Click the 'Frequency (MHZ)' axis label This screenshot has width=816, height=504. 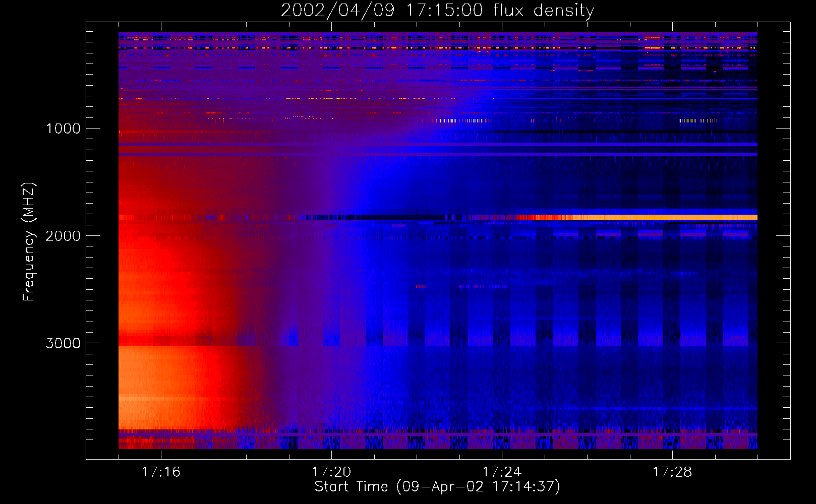(29, 242)
